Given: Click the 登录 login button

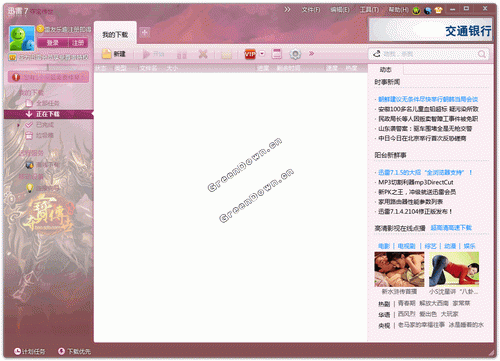Looking at the screenshot, I should (x=53, y=43).
